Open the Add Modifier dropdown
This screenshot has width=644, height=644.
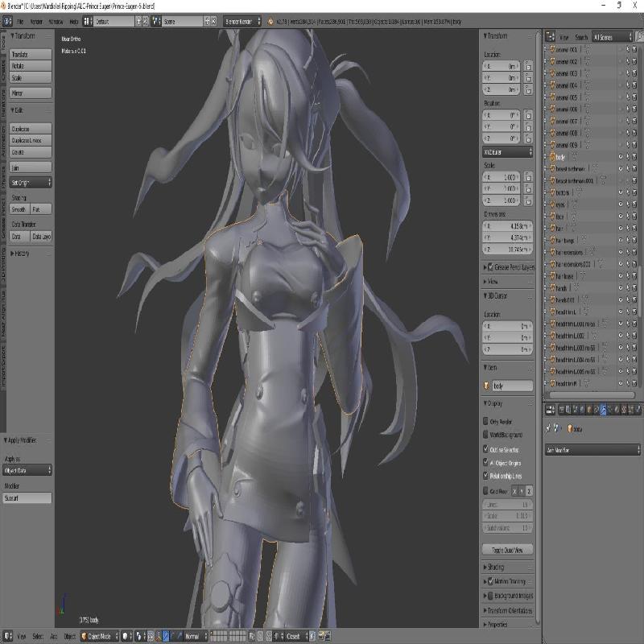[592, 450]
